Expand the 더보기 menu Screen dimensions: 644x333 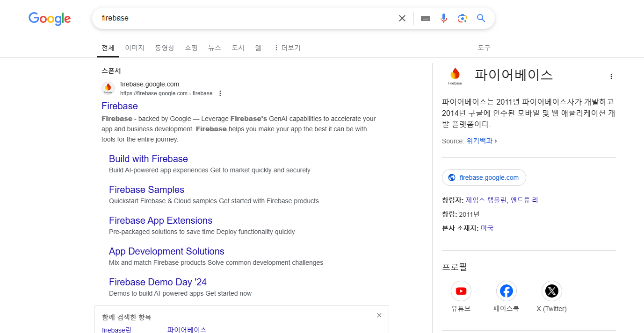tap(287, 48)
